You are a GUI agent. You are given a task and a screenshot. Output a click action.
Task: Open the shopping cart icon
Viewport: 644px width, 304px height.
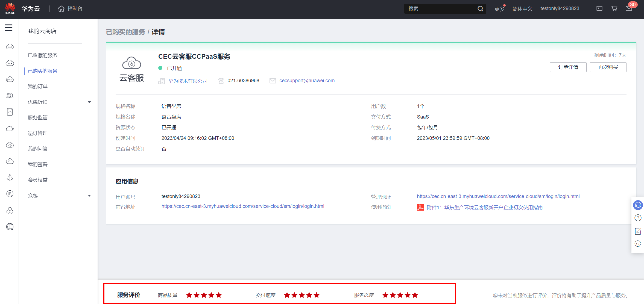614,8
